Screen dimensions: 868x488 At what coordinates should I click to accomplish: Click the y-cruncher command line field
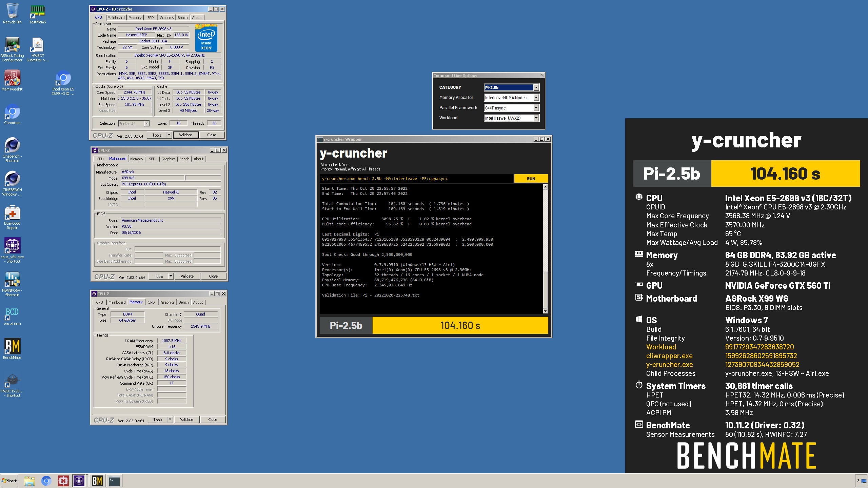(x=416, y=179)
